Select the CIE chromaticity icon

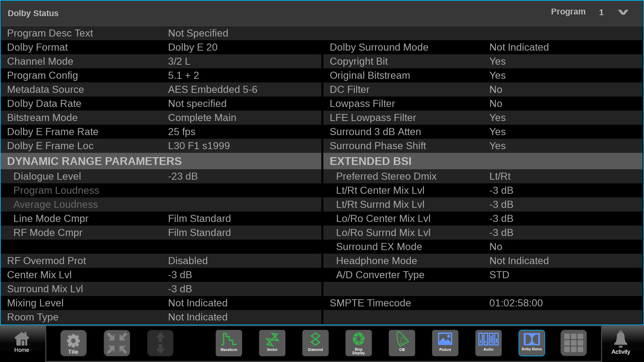(x=402, y=343)
